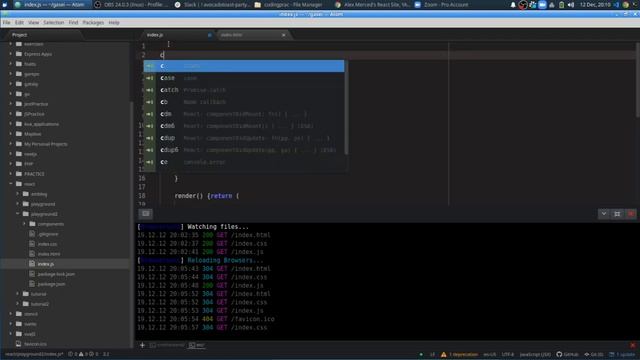
Task: Open the Help menu
Action: click(x=114, y=22)
